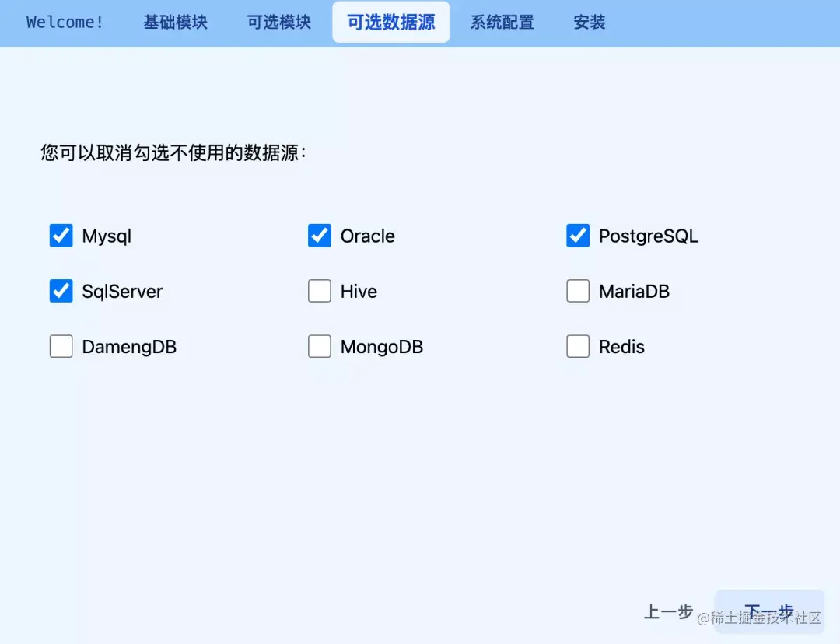Click the Oracle label text
Screen dimensions: 840x644
click(367, 236)
